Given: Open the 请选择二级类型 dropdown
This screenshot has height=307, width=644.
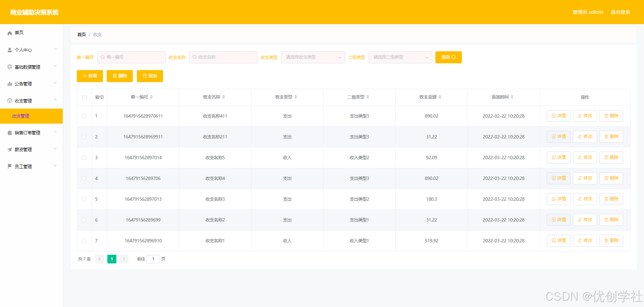Looking at the screenshot, I should [400, 57].
